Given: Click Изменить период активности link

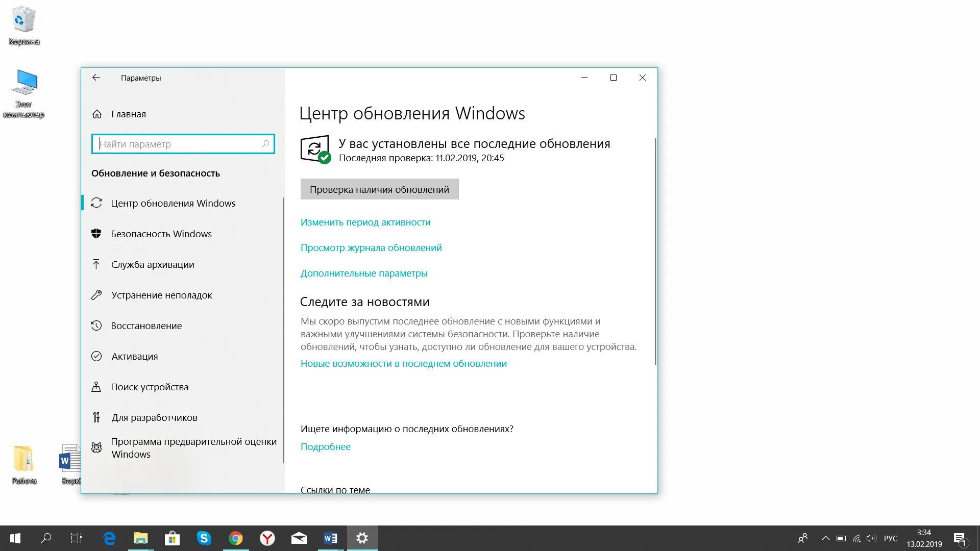Looking at the screenshot, I should [x=365, y=222].
